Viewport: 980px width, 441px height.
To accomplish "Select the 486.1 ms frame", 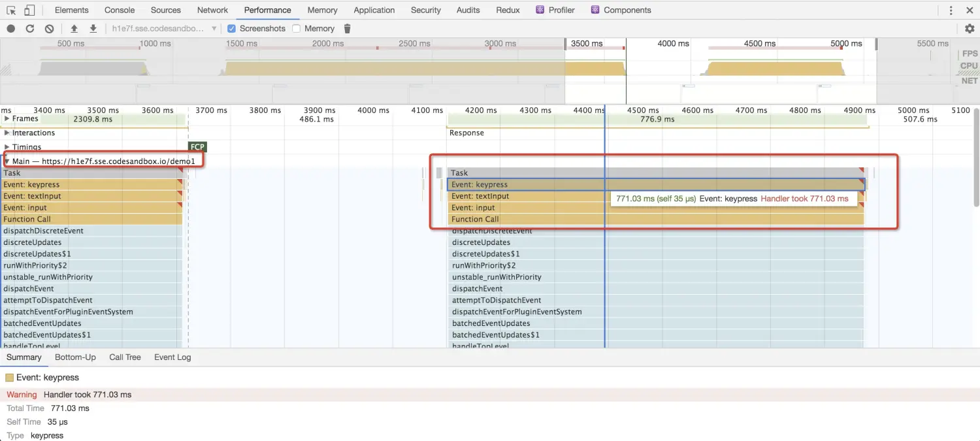I will [317, 120].
